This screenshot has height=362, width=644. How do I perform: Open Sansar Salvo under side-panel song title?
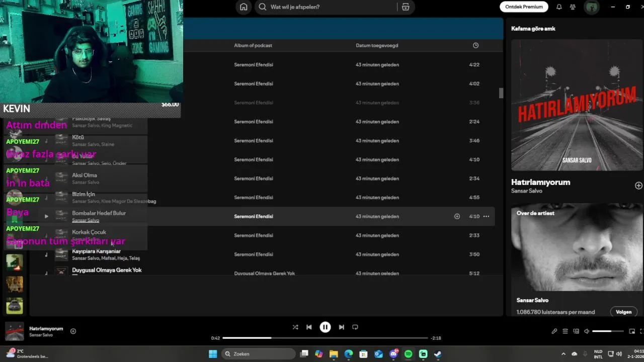point(526,191)
